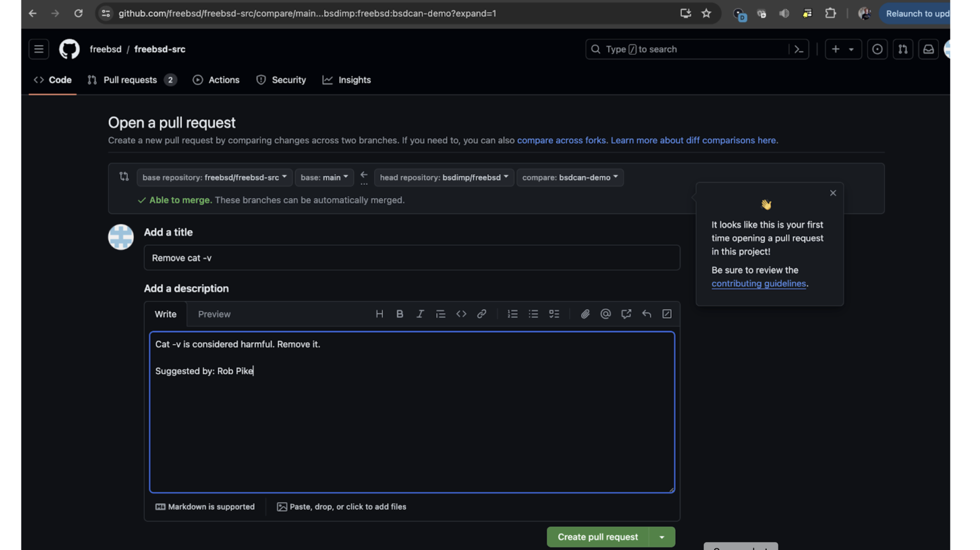This screenshot has width=980, height=550.
Task: Expand the base: main branch selector
Action: click(324, 178)
